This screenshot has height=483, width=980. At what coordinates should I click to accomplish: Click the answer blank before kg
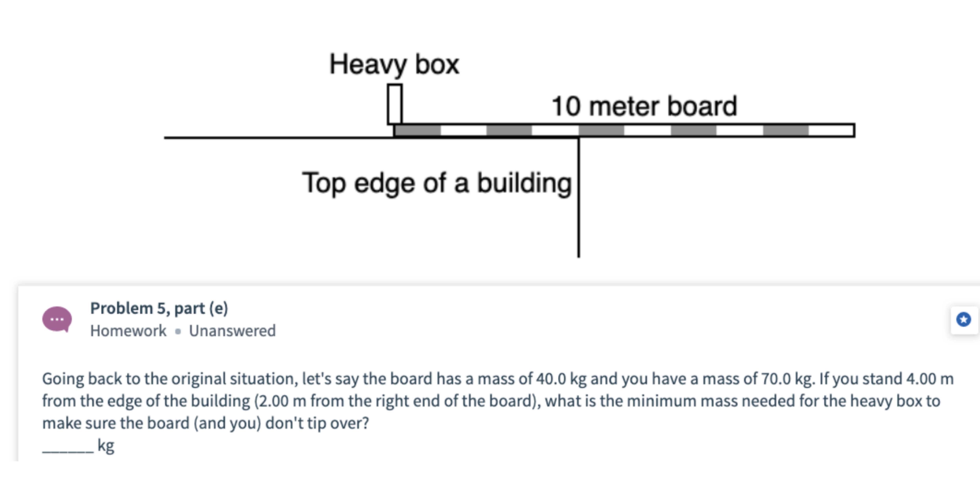[68, 448]
